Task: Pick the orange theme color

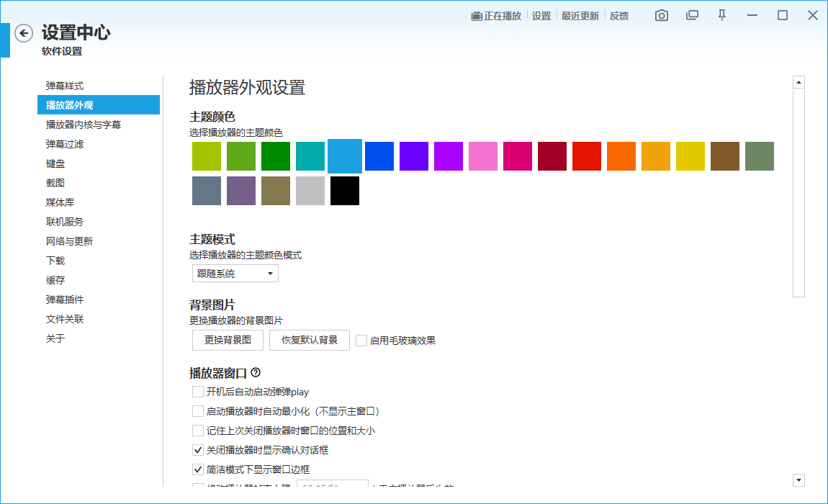Action: [x=621, y=156]
